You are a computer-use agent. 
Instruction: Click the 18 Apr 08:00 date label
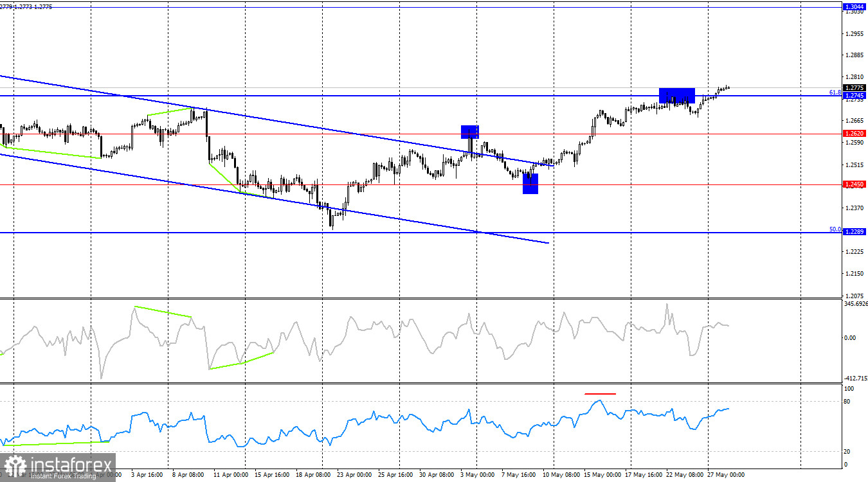313,475
